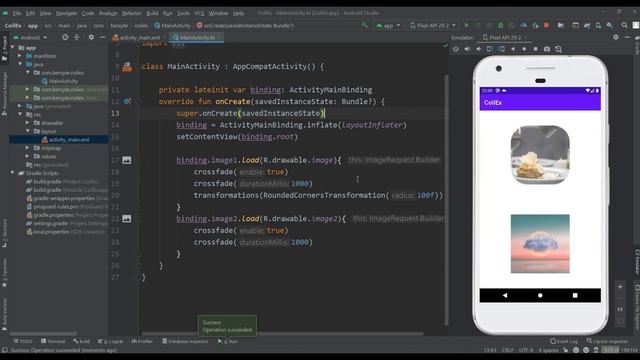Click Collapse All icon in Project panel
Screen dimensions: 640x360
[77, 37]
